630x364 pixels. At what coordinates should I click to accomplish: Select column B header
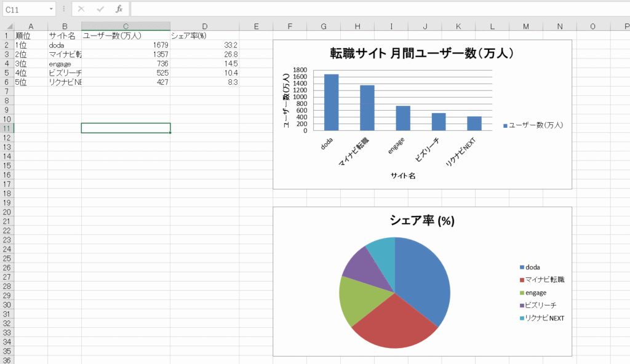pyautogui.click(x=64, y=26)
